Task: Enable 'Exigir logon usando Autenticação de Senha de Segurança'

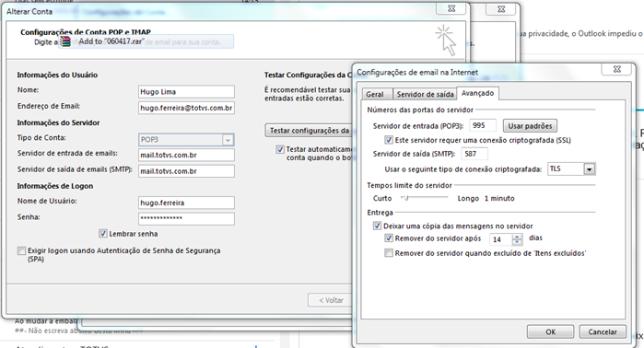Action: point(21,250)
